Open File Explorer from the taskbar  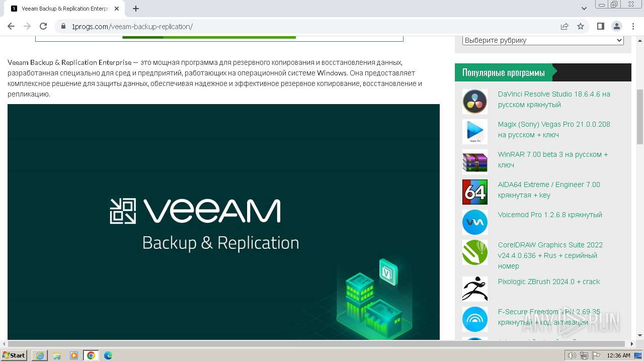(x=57, y=355)
